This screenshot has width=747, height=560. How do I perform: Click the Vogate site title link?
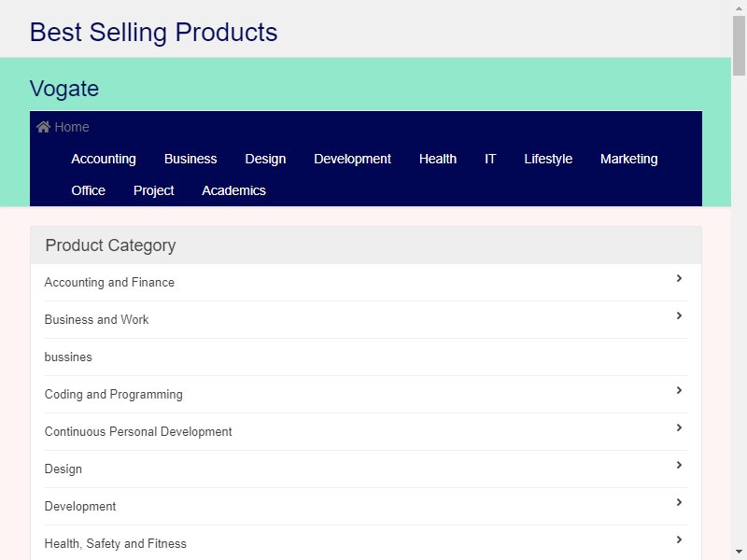pos(64,89)
